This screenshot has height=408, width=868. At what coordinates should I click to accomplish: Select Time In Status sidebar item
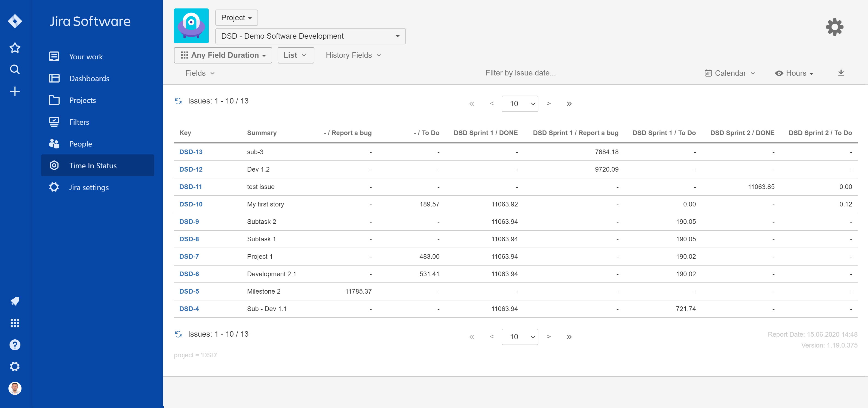click(x=93, y=166)
